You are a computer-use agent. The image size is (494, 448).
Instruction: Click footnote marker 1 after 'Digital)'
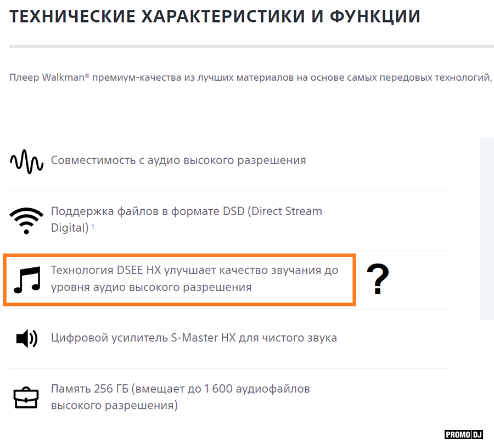[x=93, y=225]
